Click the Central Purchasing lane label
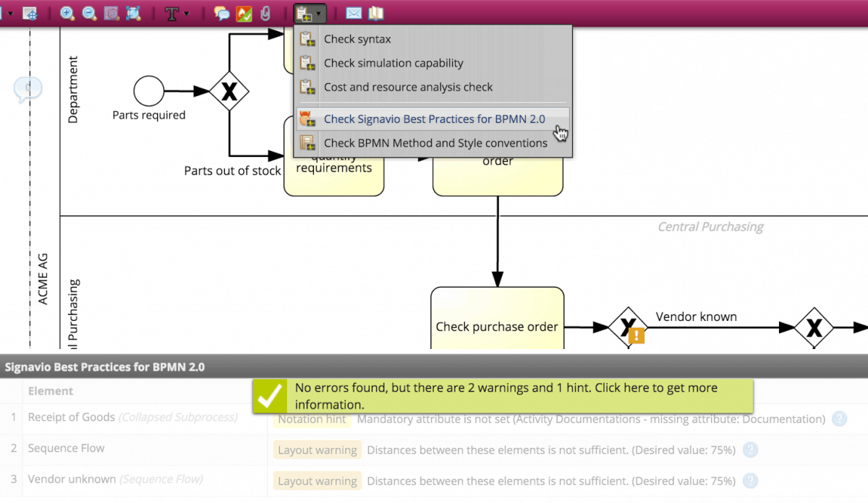 [710, 227]
